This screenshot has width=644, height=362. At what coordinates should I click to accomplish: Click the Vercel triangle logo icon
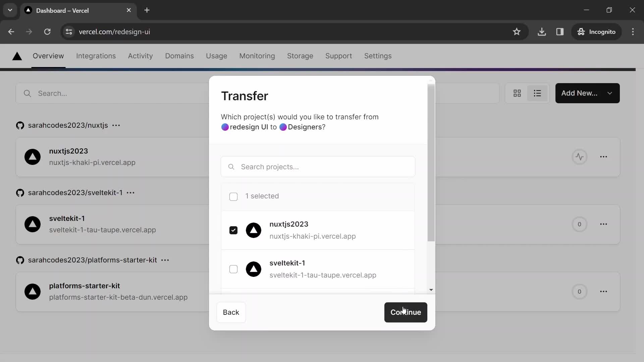point(17,56)
